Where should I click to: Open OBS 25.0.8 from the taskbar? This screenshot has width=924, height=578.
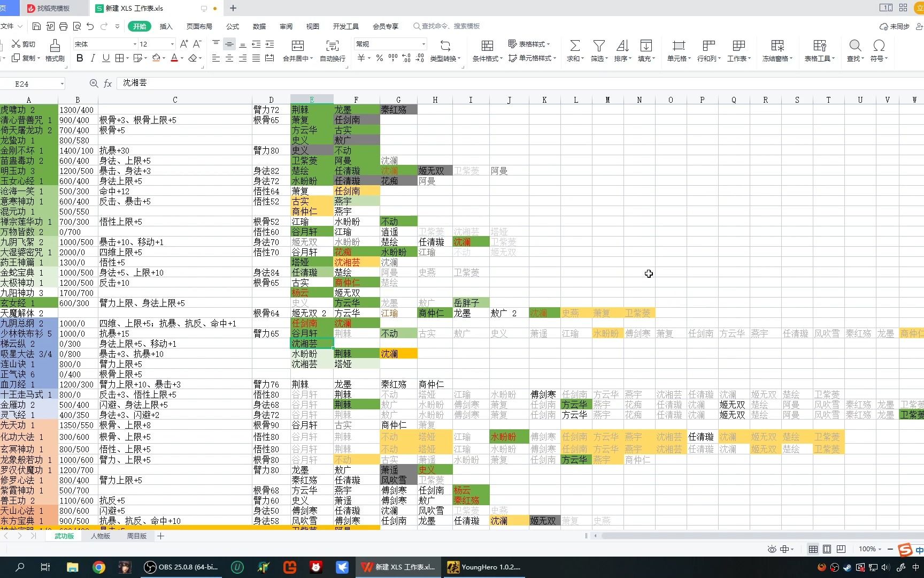click(x=182, y=567)
